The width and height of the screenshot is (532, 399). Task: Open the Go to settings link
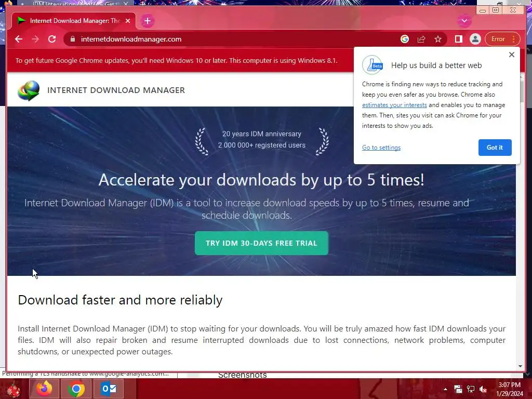381,148
